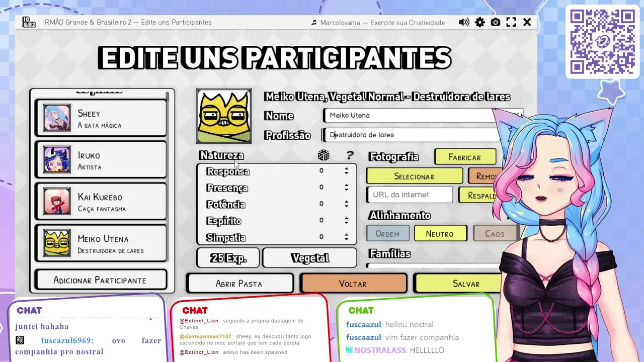Randomize nature stats with the dice icon
Image resolution: width=644 pixels, height=362 pixels.
(x=324, y=155)
